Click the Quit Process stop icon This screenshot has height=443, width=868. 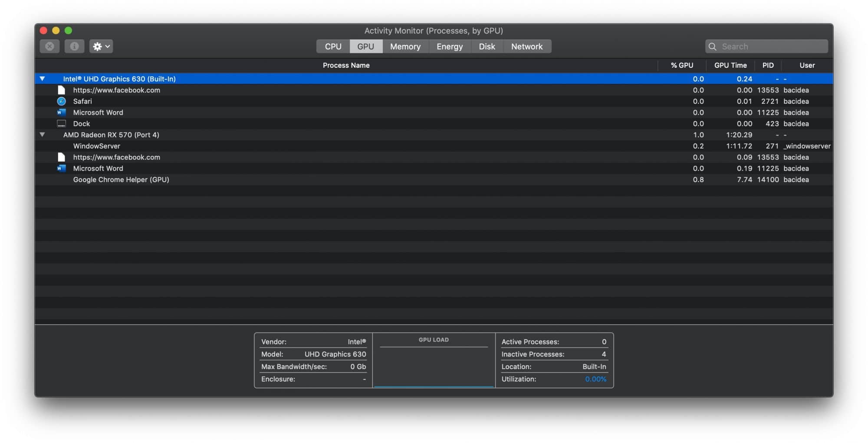[x=49, y=46]
